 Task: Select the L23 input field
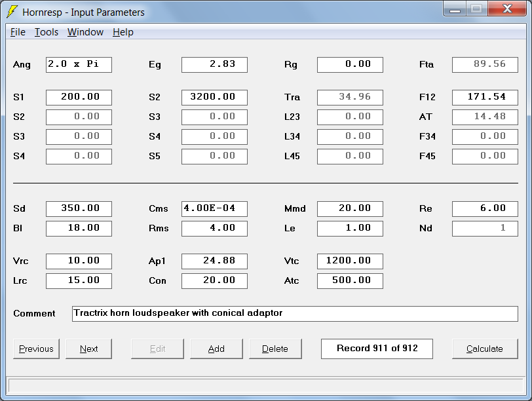350,117
